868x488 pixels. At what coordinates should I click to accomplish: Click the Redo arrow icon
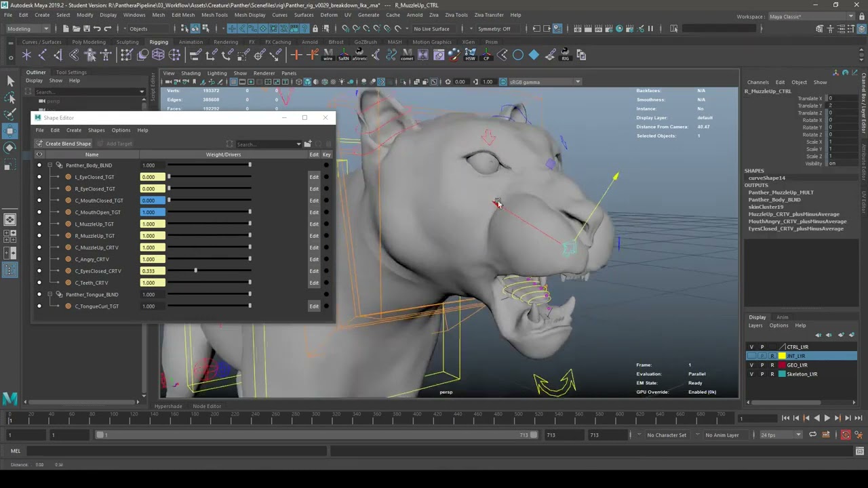point(108,28)
